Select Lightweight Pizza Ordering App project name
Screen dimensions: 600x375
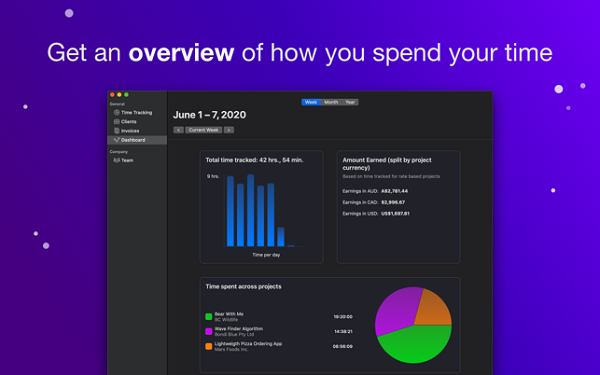(x=248, y=344)
